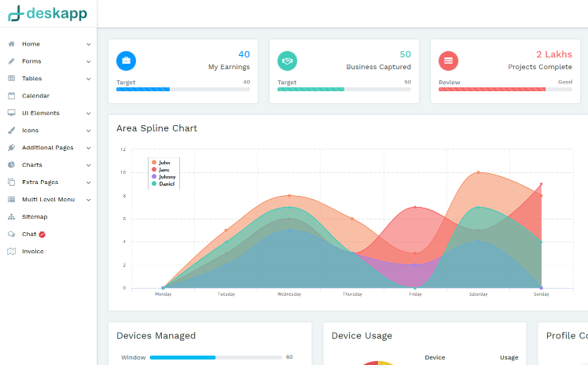Image resolution: width=588 pixels, height=365 pixels.
Task: Expand the UI Elements chevron
Action: pos(89,113)
